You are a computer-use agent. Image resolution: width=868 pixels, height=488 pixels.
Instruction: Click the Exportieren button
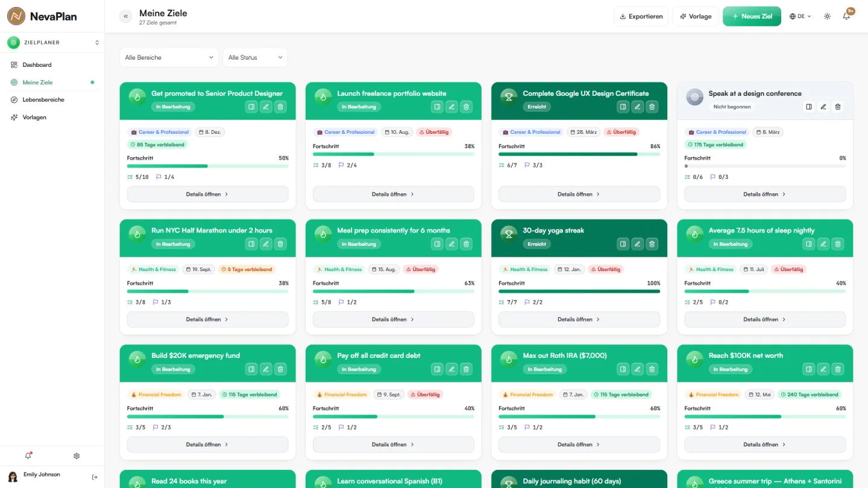coord(641,16)
